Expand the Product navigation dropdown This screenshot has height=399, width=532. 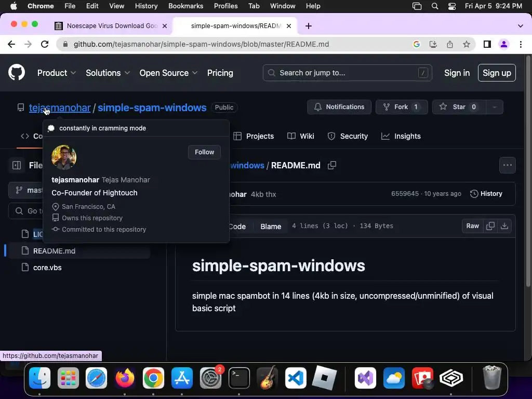[x=56, y=73]
